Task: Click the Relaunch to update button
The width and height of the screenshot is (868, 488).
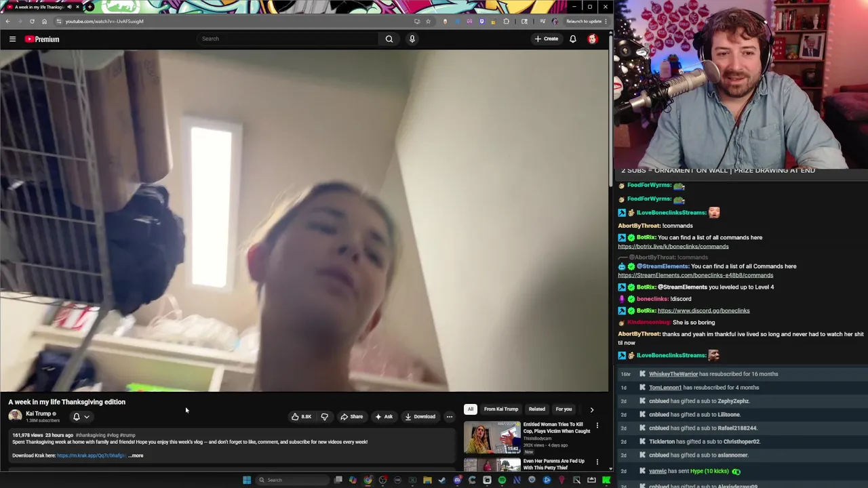Action: click(584, 21)
